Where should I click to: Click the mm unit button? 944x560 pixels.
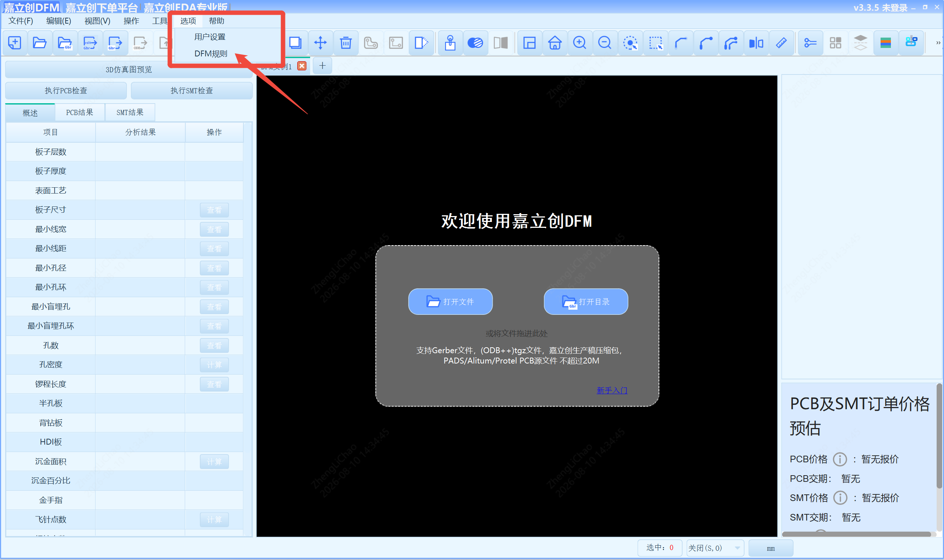771,548
